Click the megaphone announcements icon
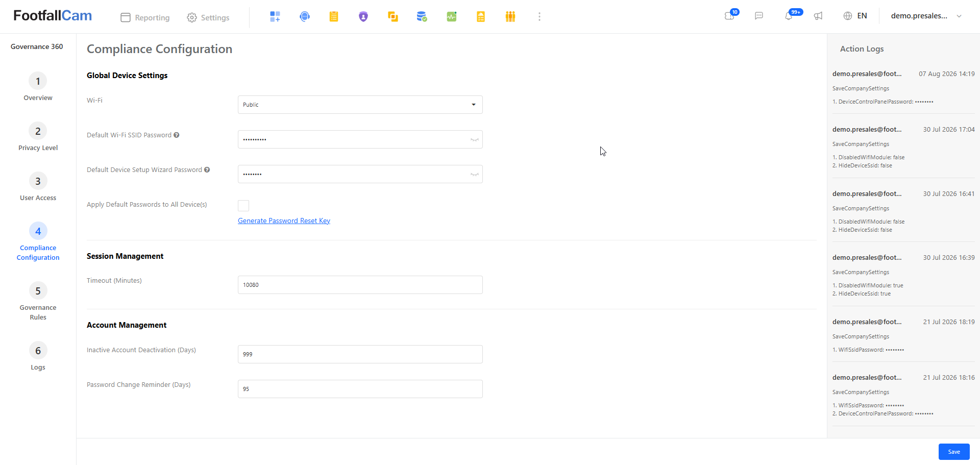The image size is (980, 465). point(818,16)
